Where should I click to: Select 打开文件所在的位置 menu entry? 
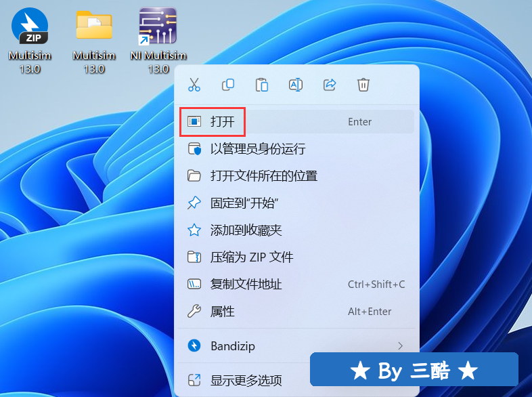(296, 176)
